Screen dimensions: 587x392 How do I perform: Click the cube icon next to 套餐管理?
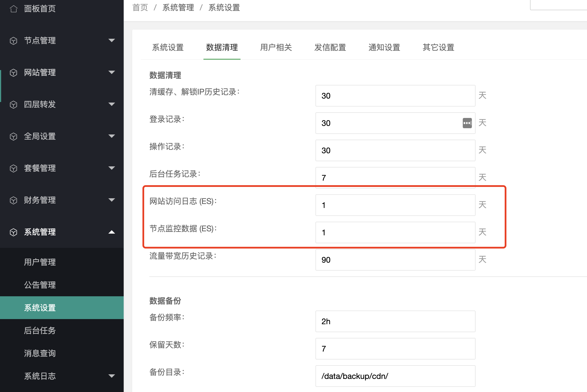tap(13, 168)
